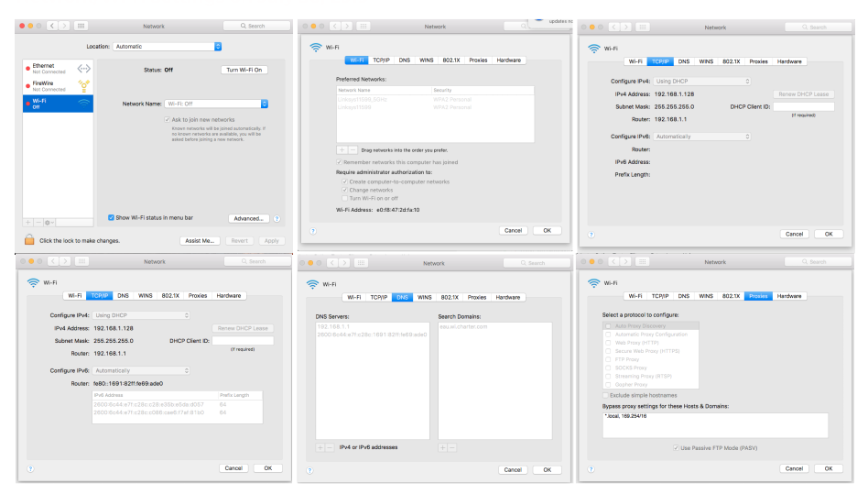Screen dimensions: 868x494
Task: Open Hardware tab in the proxy protocol window
Action: [788, 296]
